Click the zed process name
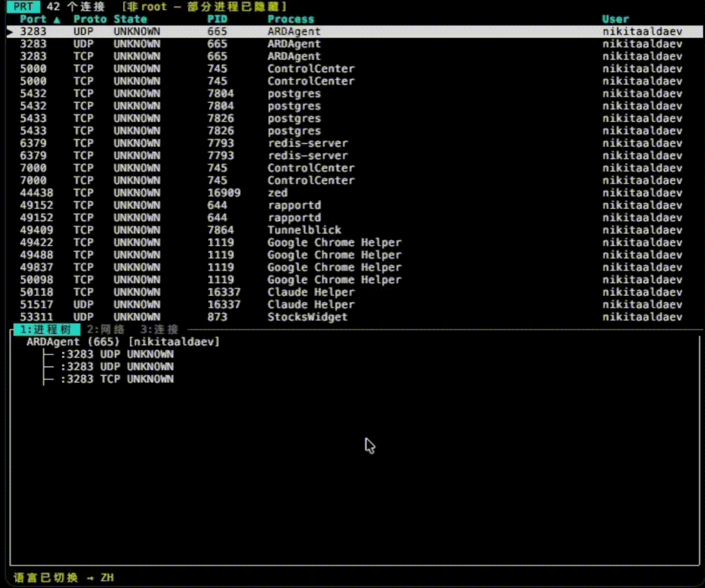The width and height of the screenshot is (705, 588). click(x=277, y=193)
